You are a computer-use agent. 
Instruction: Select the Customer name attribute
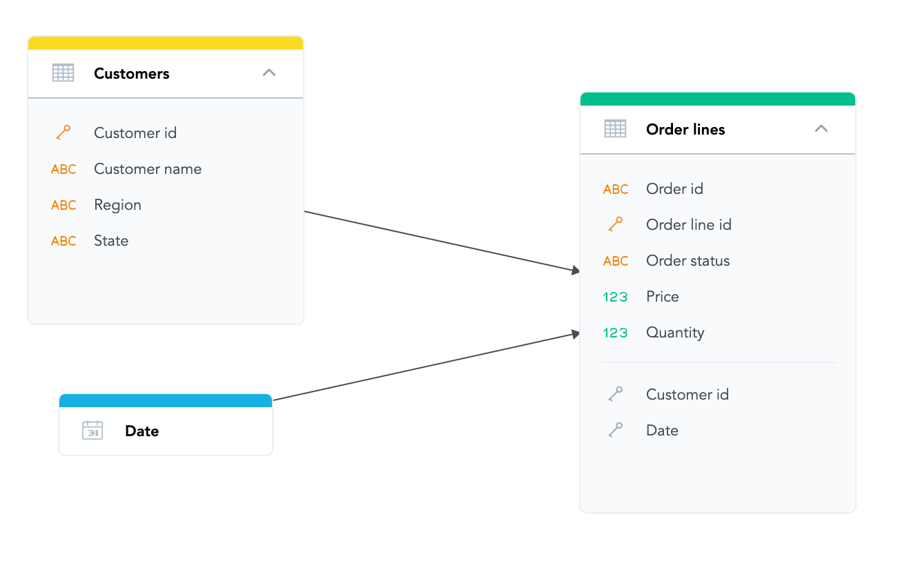(148, 169)
